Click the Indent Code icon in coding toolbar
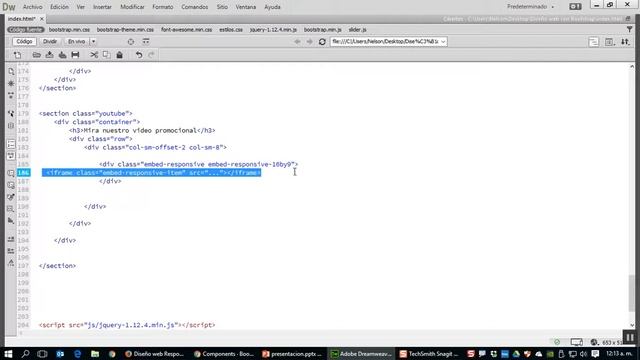The height and width of the screenshot is (360, 640). [x=11, y=239]
